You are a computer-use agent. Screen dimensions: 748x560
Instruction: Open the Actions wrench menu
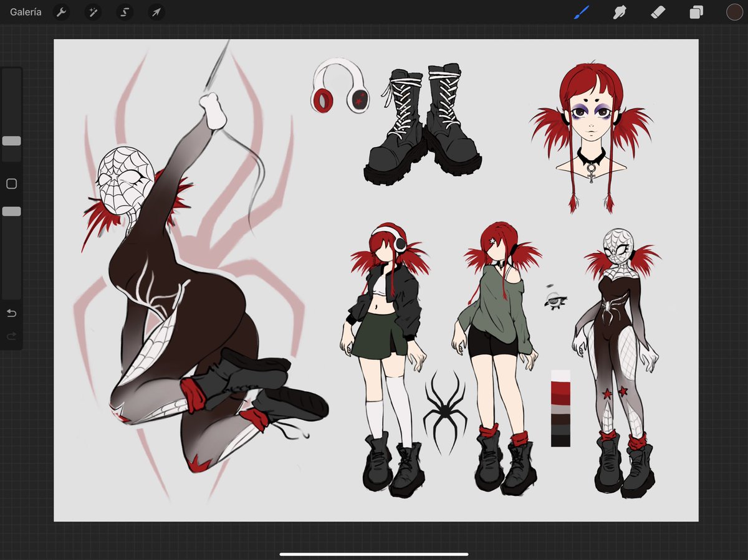point(61,12)
